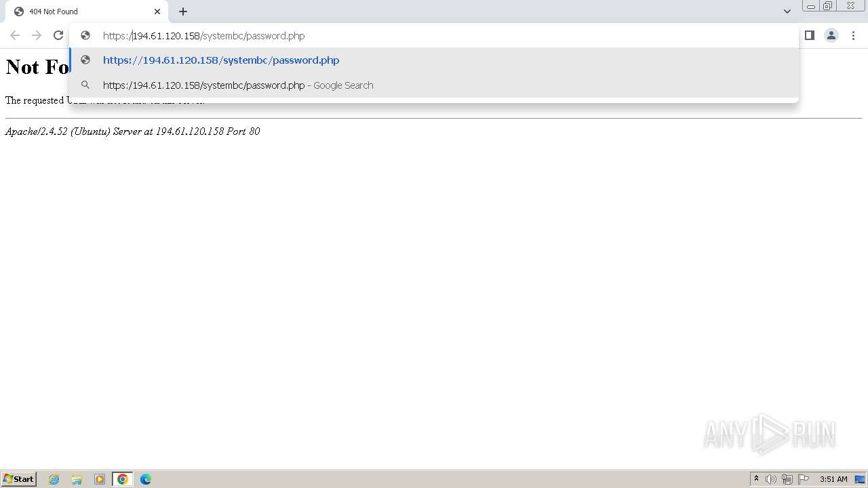Viewport: 868px width, 488px height.
Task: Select the Chrome taskbar icon
Action: tap(123, 479)
